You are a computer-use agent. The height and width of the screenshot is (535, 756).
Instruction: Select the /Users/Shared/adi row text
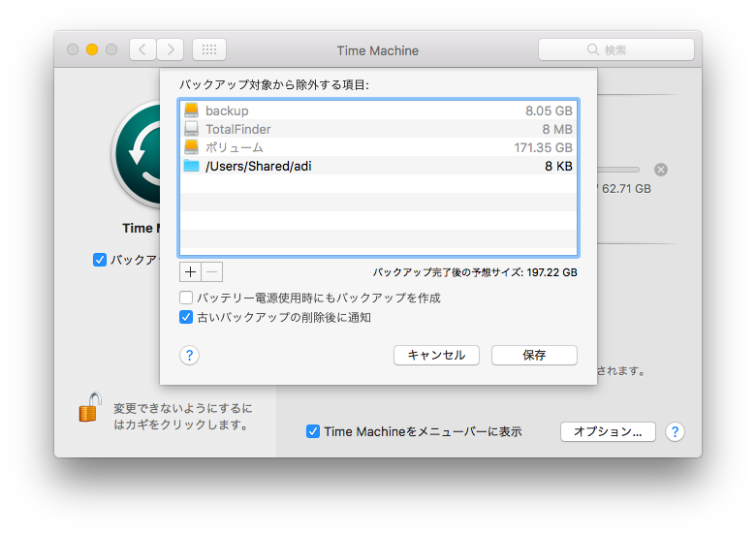[259, 167]
